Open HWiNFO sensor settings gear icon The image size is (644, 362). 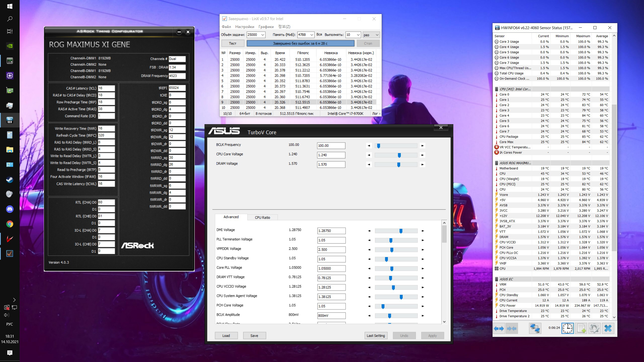click(x=594, y=328)
